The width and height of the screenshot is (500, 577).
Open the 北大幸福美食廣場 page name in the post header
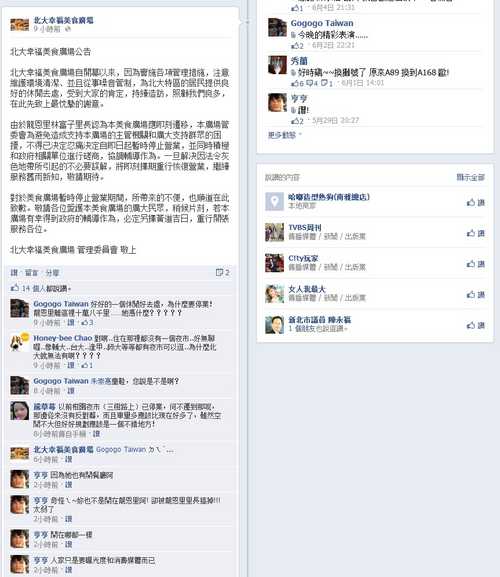tap(63, 20)
